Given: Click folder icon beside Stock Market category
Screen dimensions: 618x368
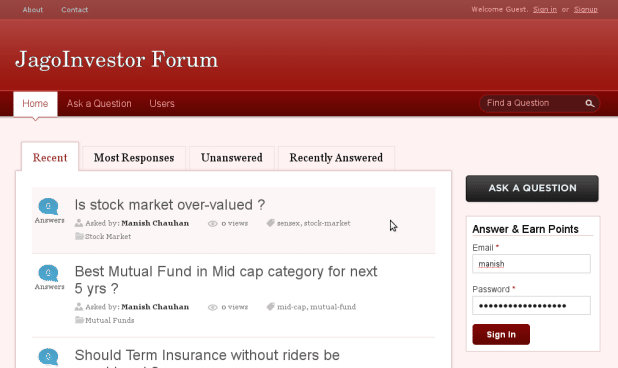Looking at the screenshot, I should pyautogui.click(x=79, y=236).
